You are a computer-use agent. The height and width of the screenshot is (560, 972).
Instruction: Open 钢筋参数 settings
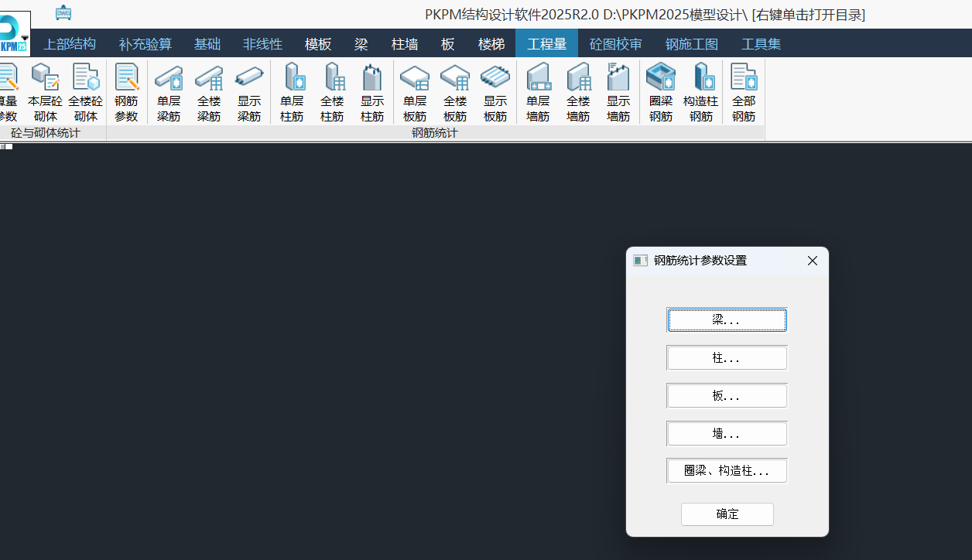coord(126,92)
